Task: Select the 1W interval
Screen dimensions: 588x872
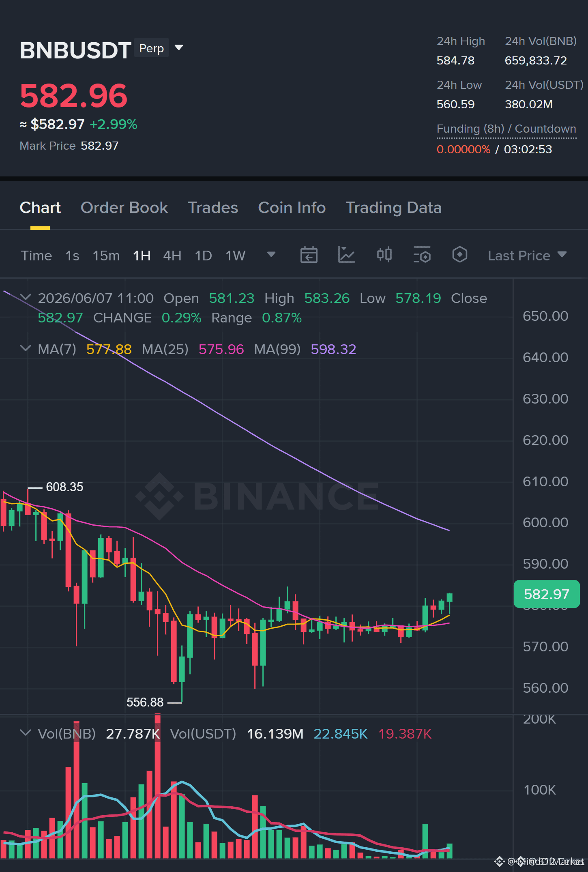Action: pos(236,256)
